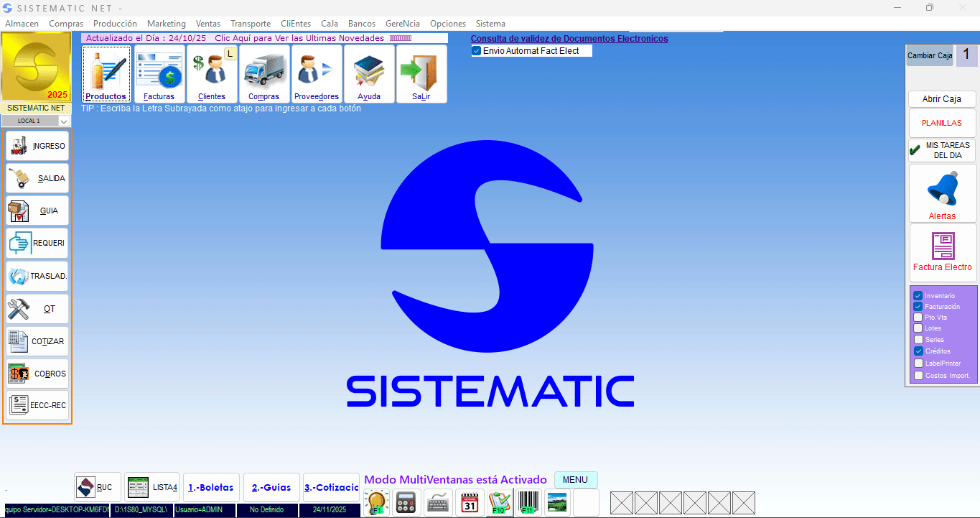Image resolution: width=980 pixels, height=518 pixels.
Task: Open the Productos module
Action: 106,72
